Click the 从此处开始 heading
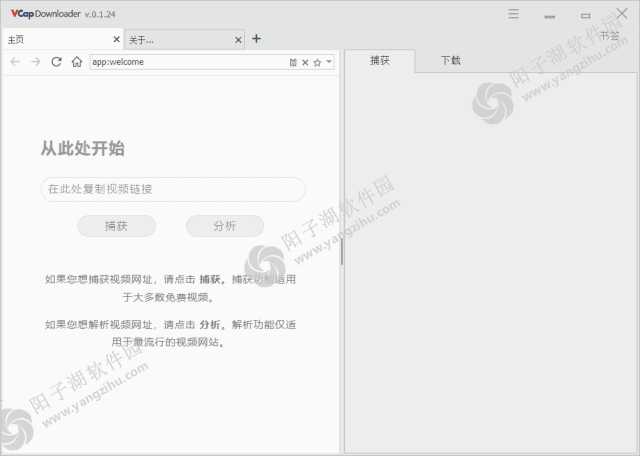This screenshot has height=456, width=640. pos(82,148)
